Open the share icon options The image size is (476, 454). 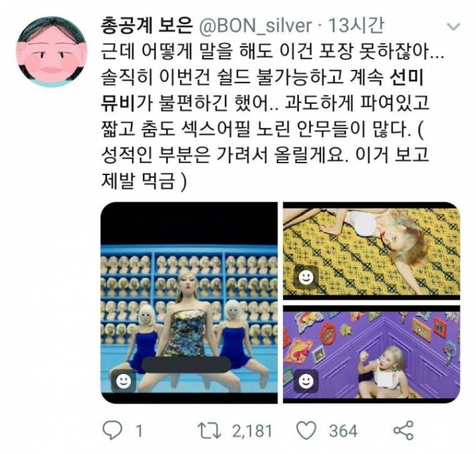click(x=403, y=430)
